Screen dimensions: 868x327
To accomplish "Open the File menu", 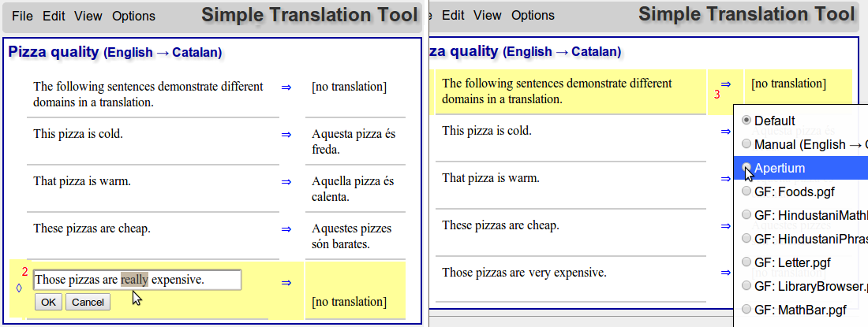I will tap(22, 16).
